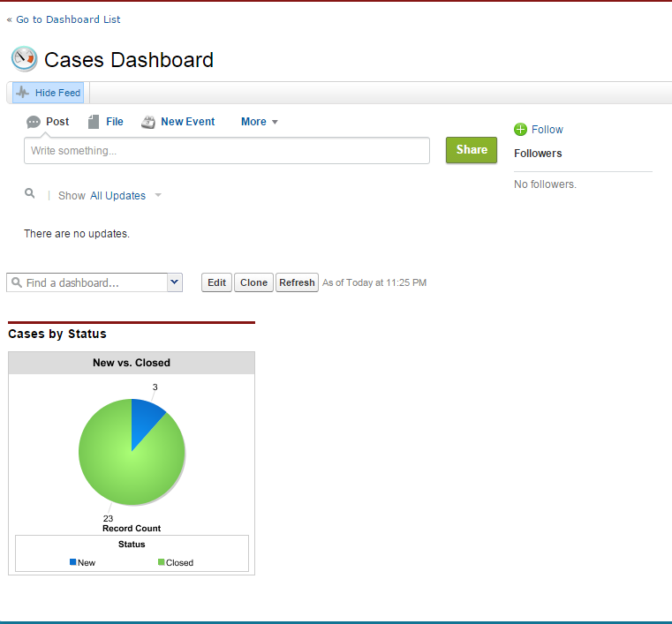Viewport: 672px width, 624px height.
Task: Click the All Updates filter link
Action: 117,196
